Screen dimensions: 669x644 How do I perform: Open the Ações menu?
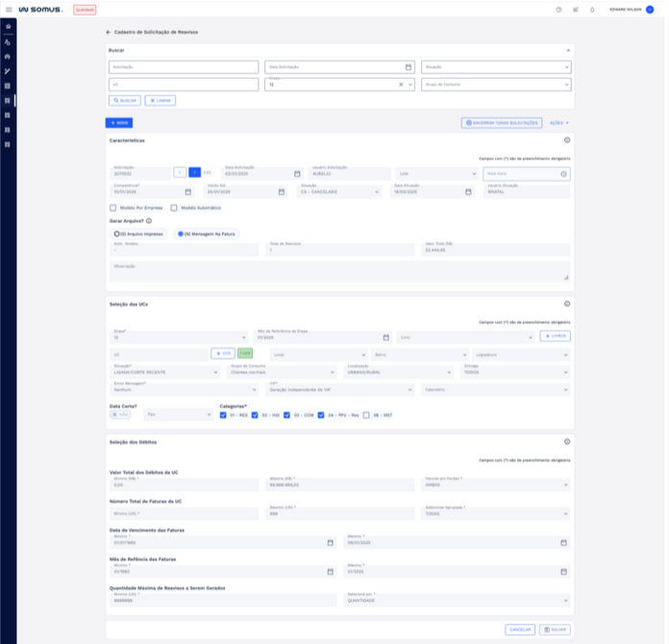tap(559, 123)
